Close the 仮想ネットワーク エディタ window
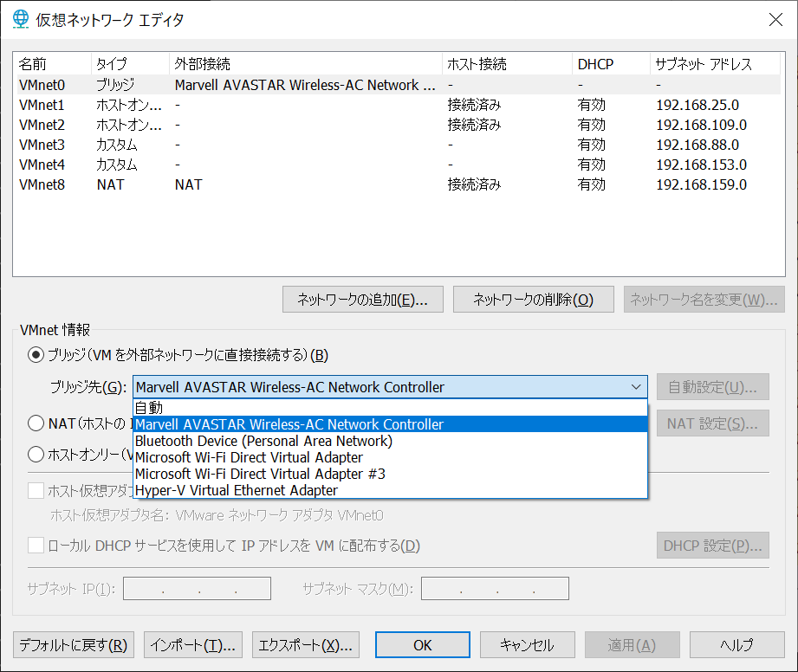Image resolution: width=798 pixels, height=672 pixels. (x=775, y=19)
